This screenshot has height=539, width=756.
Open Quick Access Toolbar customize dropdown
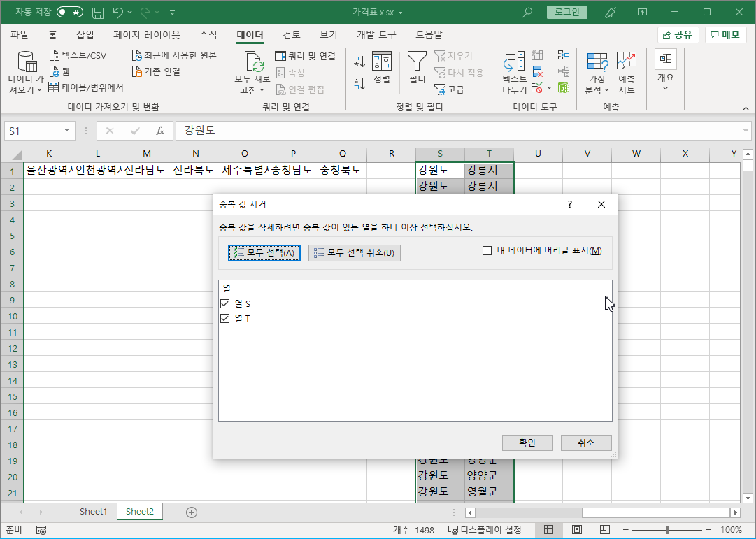[x=173, y=13]
